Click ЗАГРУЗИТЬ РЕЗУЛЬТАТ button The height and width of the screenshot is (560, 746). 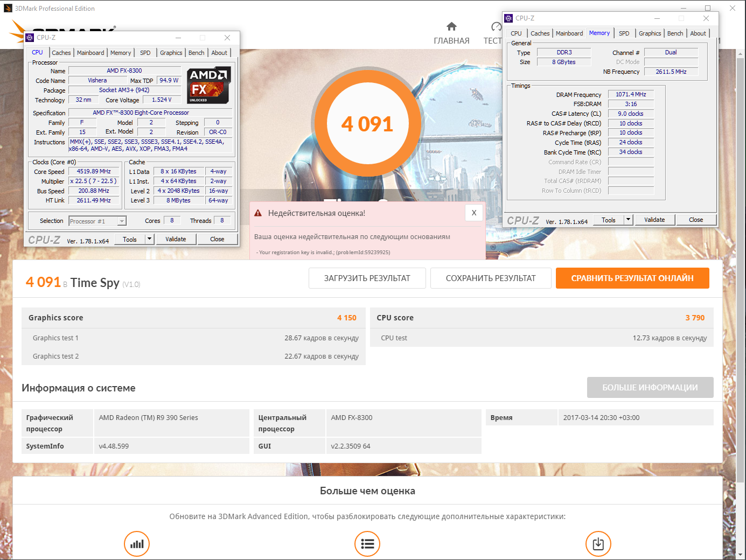tap(367, 278)
